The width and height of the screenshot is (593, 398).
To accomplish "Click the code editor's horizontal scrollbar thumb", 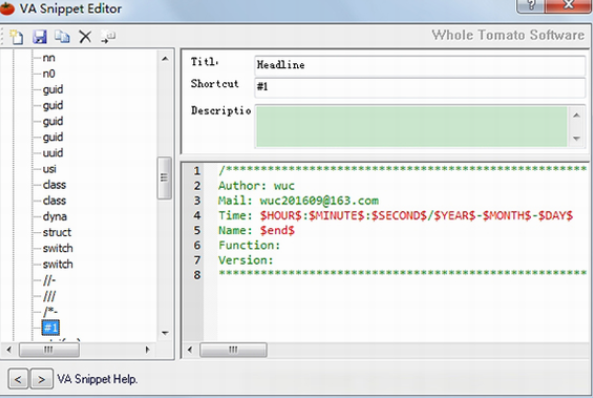I will [x=233, y=350].
